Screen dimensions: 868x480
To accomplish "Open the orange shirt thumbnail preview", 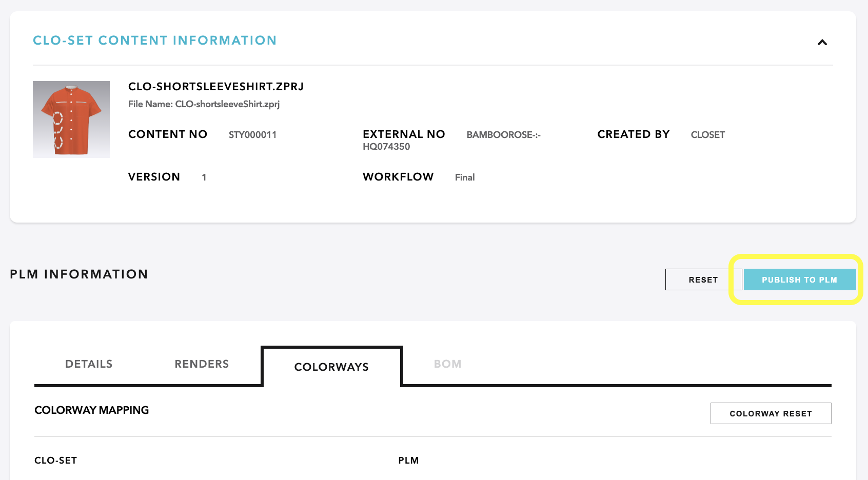I will point(71,119).
